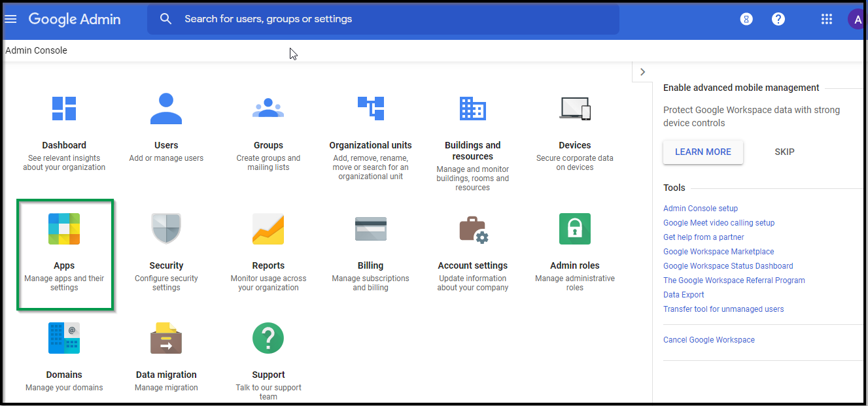Open the Devices icon

(575, 109)
